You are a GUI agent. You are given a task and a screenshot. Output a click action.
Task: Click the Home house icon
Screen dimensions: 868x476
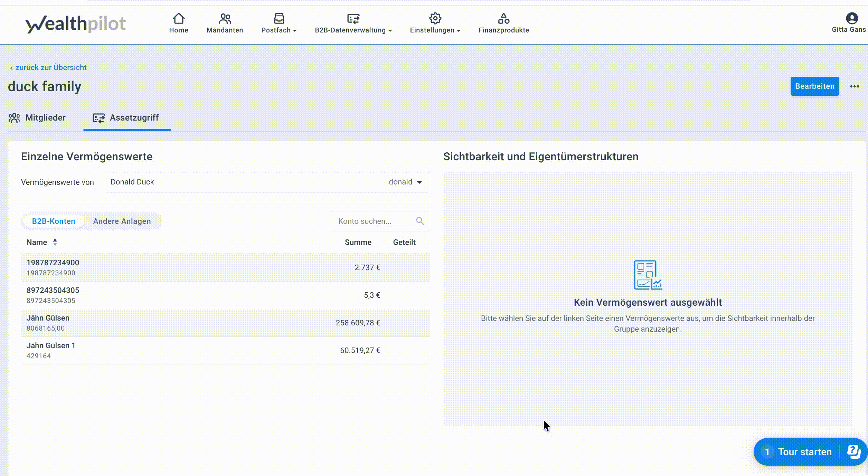pyautogui.click(x=178, y=18)
